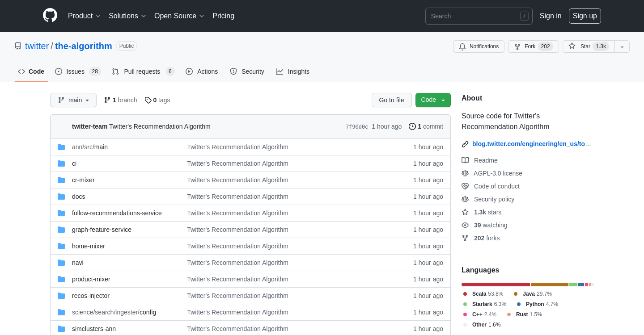This screenshot has width=644, height=335.
Task: Click the star icon next to 1.3k stars
Action: pos(465,212)
